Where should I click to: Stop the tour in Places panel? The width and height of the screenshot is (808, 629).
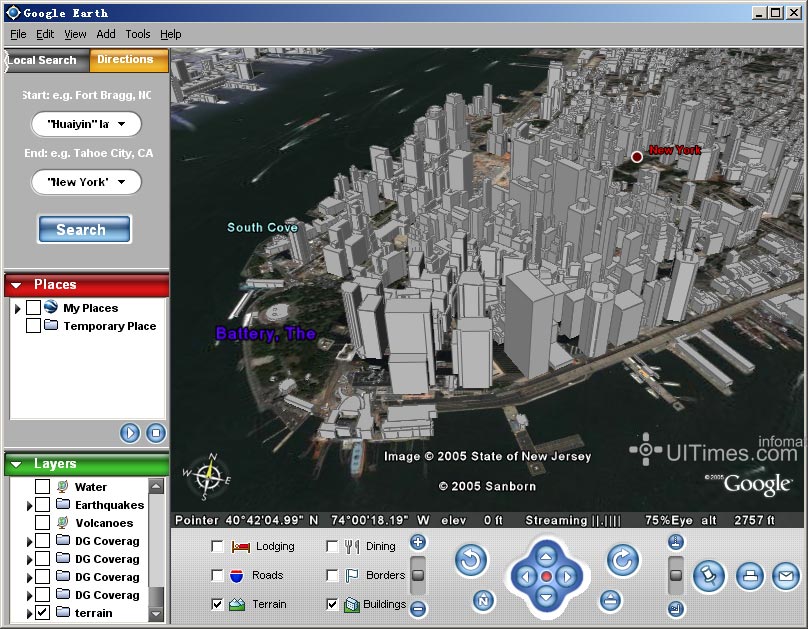(x=156, y=433)
